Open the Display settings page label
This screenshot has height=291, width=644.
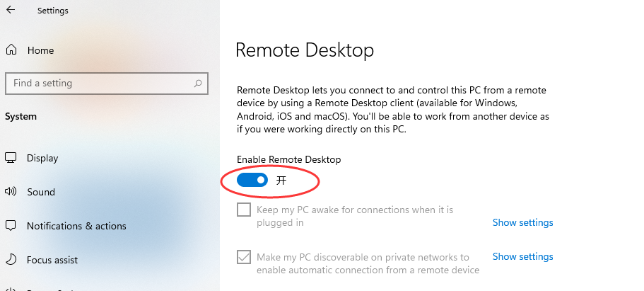[x=42, y=158]
